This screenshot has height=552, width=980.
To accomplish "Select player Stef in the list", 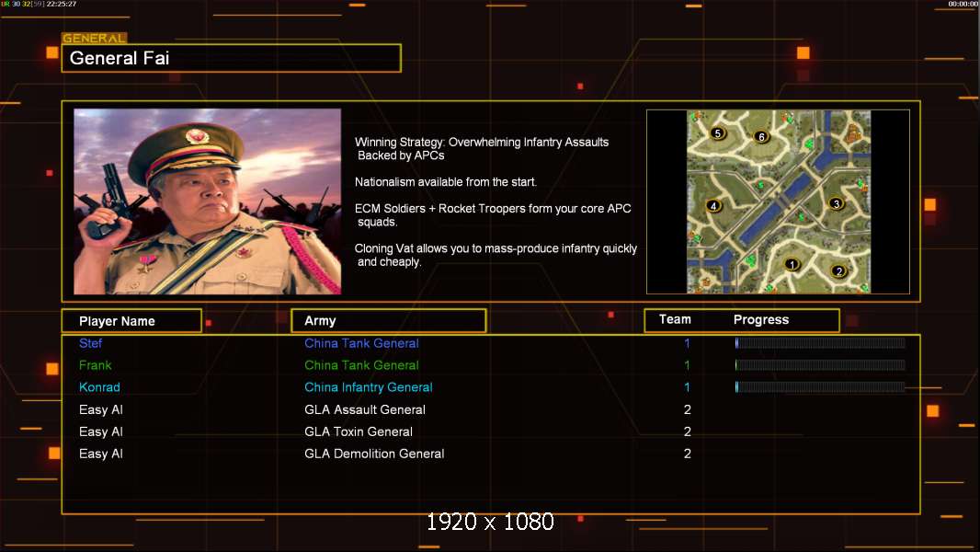I will 91,343.
